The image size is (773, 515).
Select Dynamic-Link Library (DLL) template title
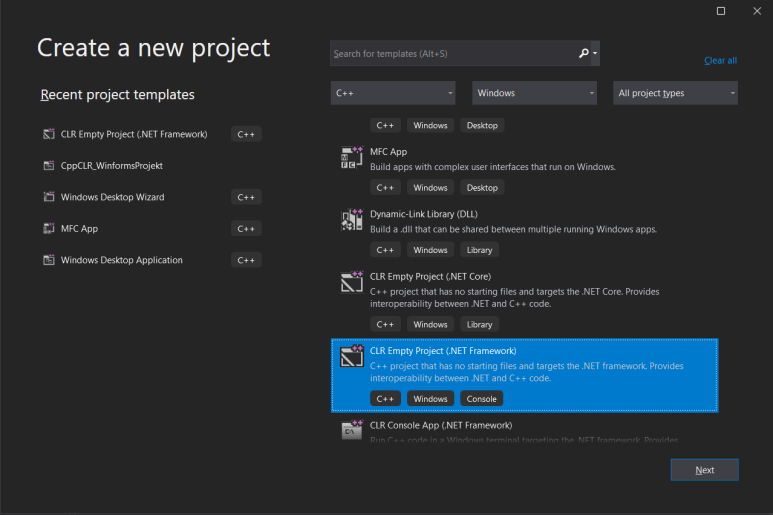423,214
